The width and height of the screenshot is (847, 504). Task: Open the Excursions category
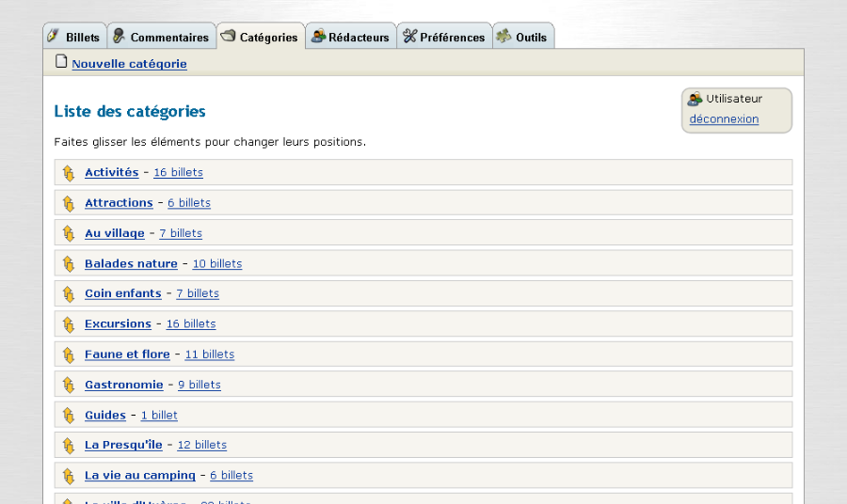(118, 323)
